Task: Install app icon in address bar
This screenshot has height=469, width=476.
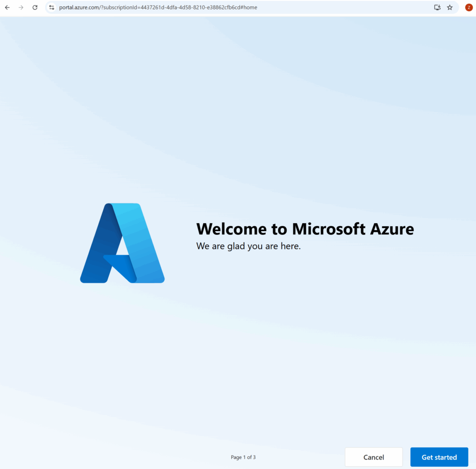Action: click(437, 7)
